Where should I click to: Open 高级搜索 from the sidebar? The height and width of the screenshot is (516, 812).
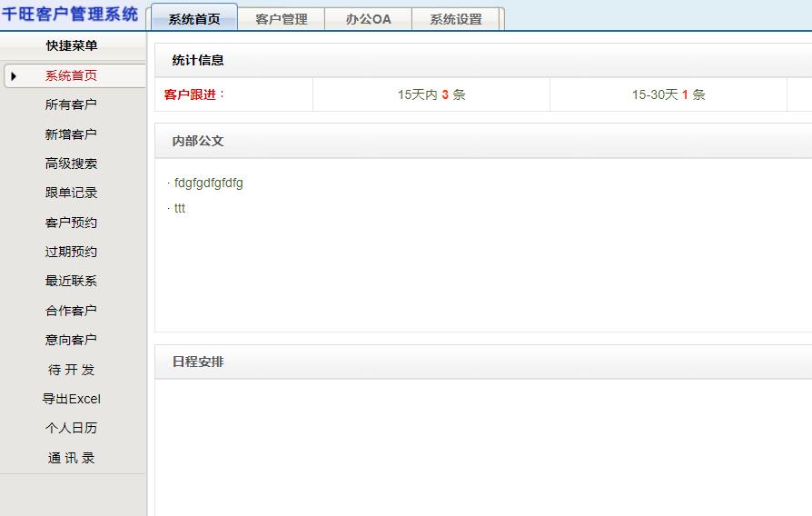point(71,164)
